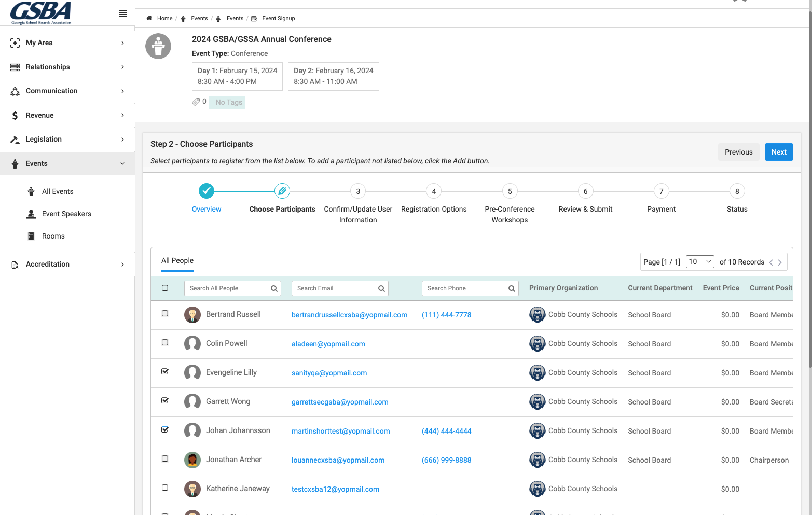Collapse the Events sidebar menu
Screen dimensions: 812x515
click(67, 163)
